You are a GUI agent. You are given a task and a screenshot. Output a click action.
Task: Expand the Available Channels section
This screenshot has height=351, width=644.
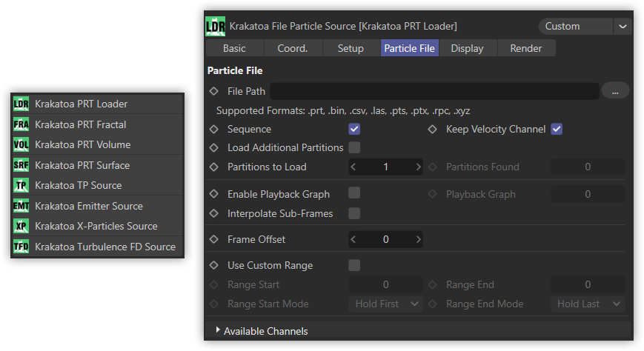(218, 330)
